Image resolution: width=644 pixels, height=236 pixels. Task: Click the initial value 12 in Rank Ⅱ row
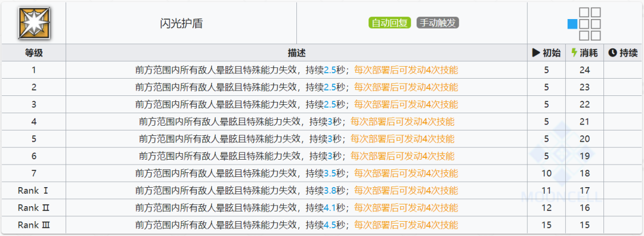tap(546, 208)
